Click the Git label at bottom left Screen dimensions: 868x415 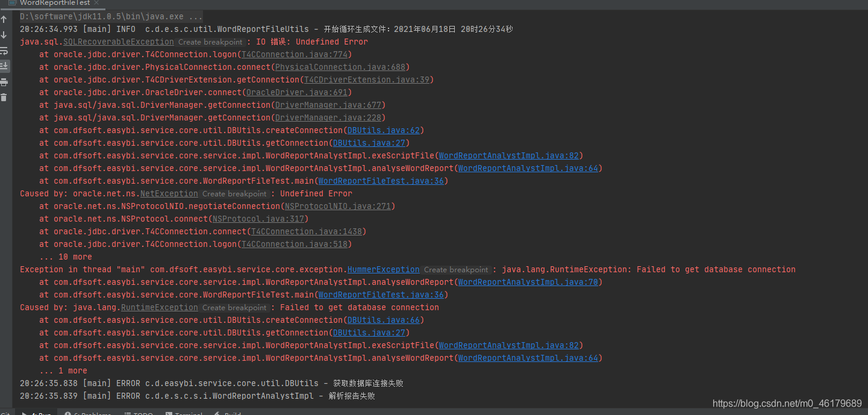[6, 413]
